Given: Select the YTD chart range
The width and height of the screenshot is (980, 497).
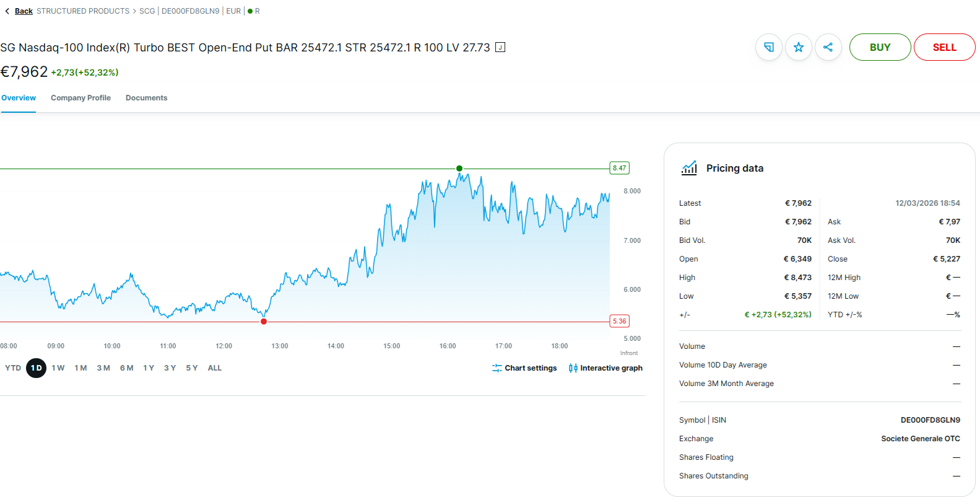Looking at the screenshot, I should [13, 368].
